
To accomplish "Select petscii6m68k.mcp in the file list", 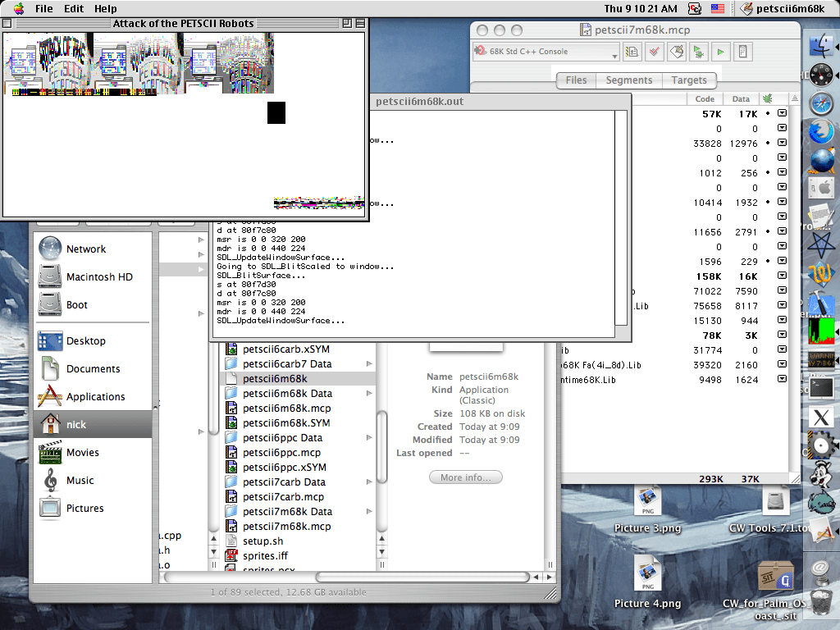I will tap(286, 409).
